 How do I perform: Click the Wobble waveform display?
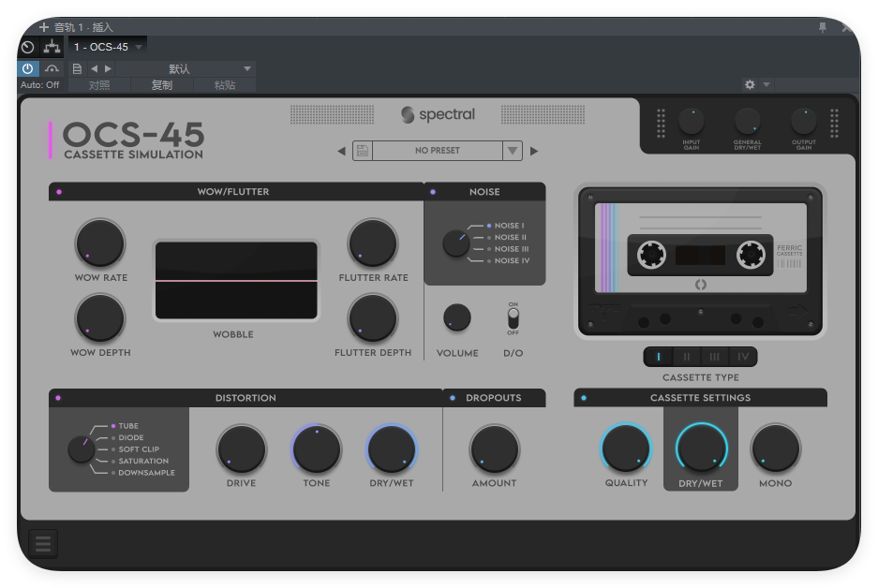(x=236, y=281)
